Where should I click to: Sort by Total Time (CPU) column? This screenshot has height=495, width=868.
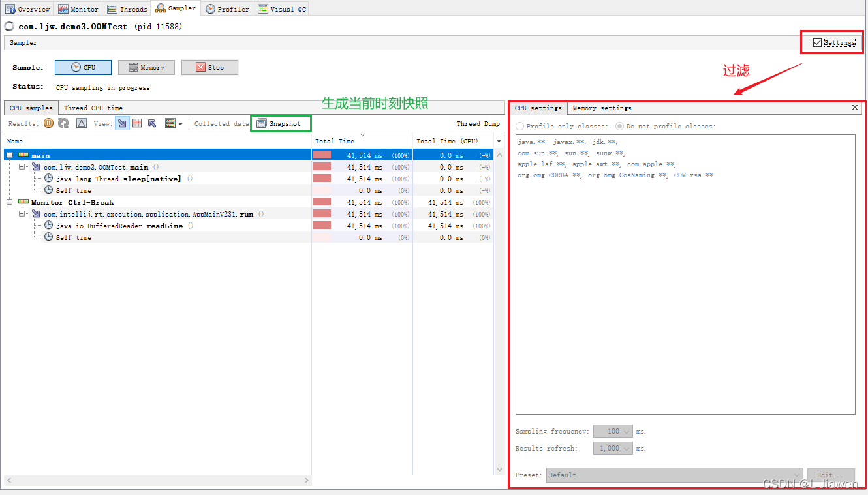coord(454,141)
